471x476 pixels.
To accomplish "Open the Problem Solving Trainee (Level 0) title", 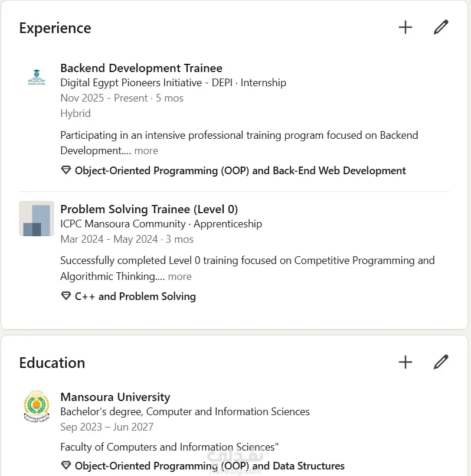I will click(x=149, y=209).
